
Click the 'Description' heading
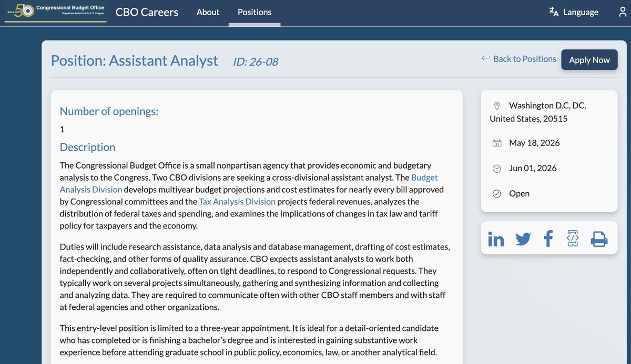(87, 147)
